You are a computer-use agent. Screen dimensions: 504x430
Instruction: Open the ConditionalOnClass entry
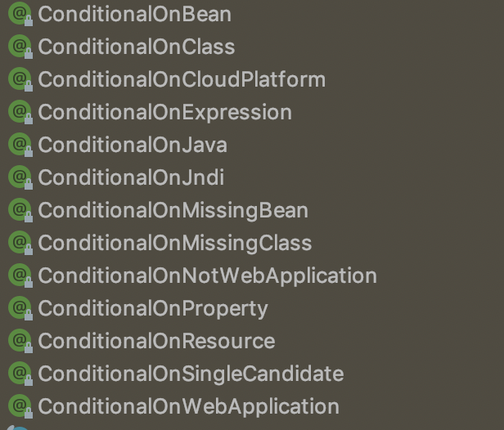click(x=136, y=47)
